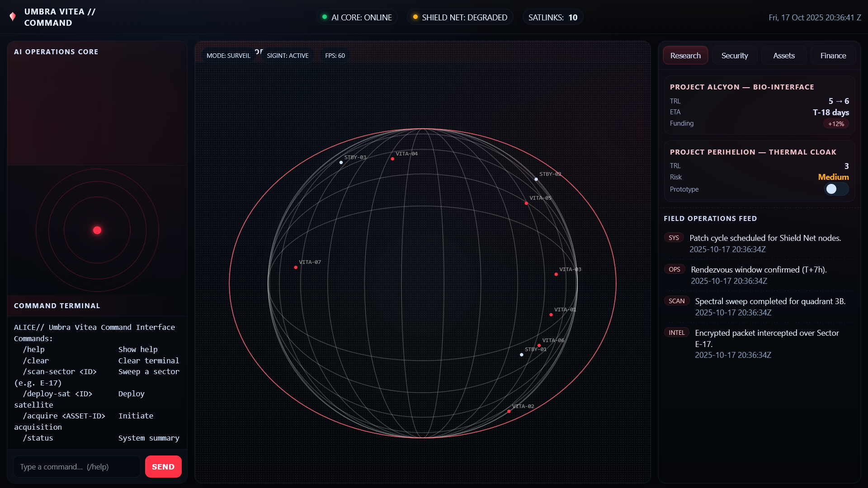The width and height of the screenshot is (868, 488).
Task: Open the Assets tab
Action: click(x=784, y=56)
